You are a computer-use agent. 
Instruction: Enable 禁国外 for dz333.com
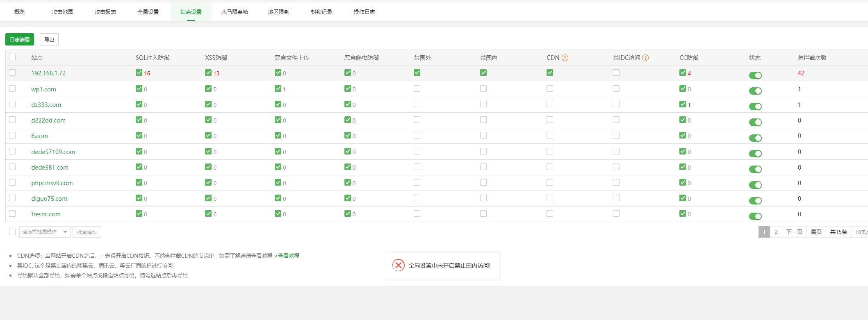[x=417, y=104]
